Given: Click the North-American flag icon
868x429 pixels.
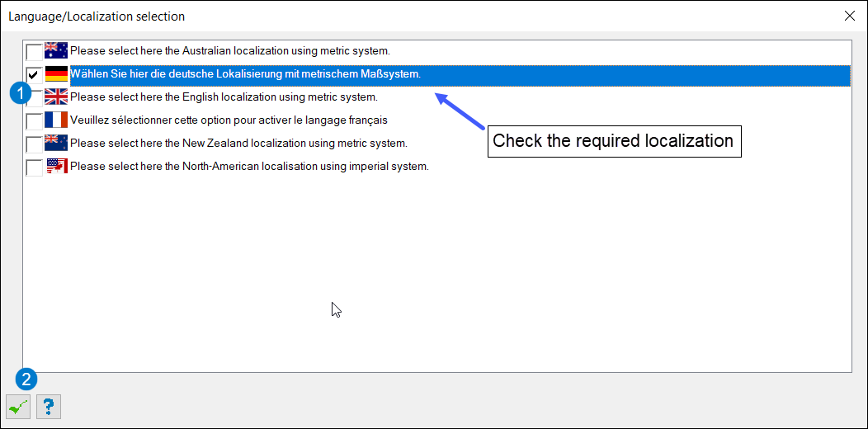Looking at the screenshot, I should click(56, 166).
